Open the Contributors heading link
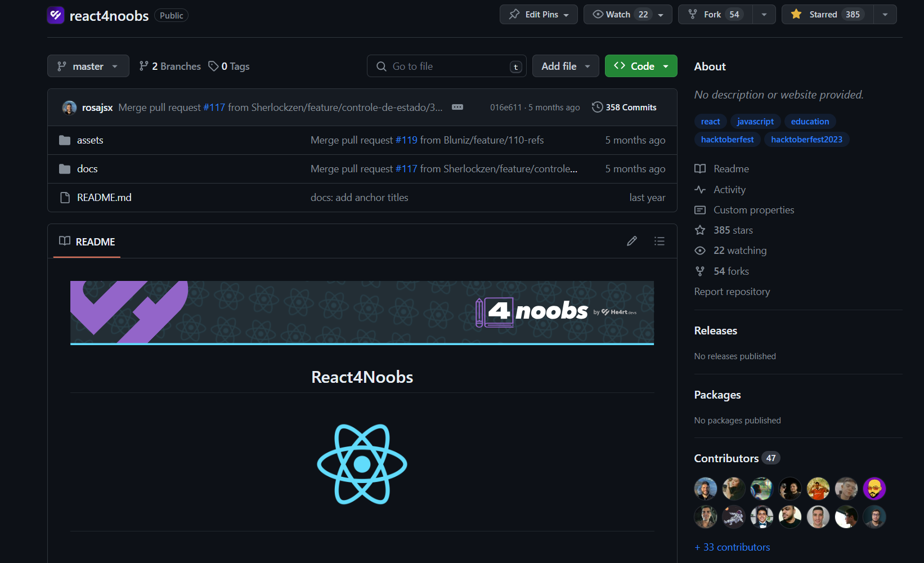The height and width of the screenshot is (563, 924). pos(737,458)
